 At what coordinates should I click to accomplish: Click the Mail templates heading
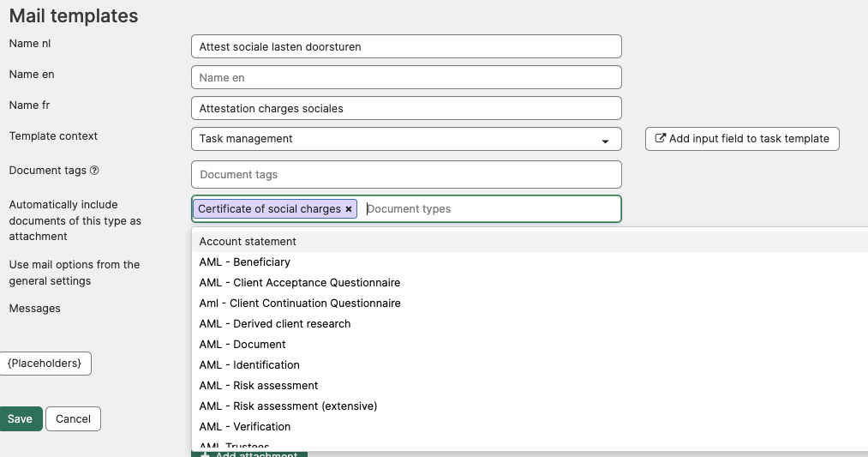pyautogui.click(x=74, y=15)
